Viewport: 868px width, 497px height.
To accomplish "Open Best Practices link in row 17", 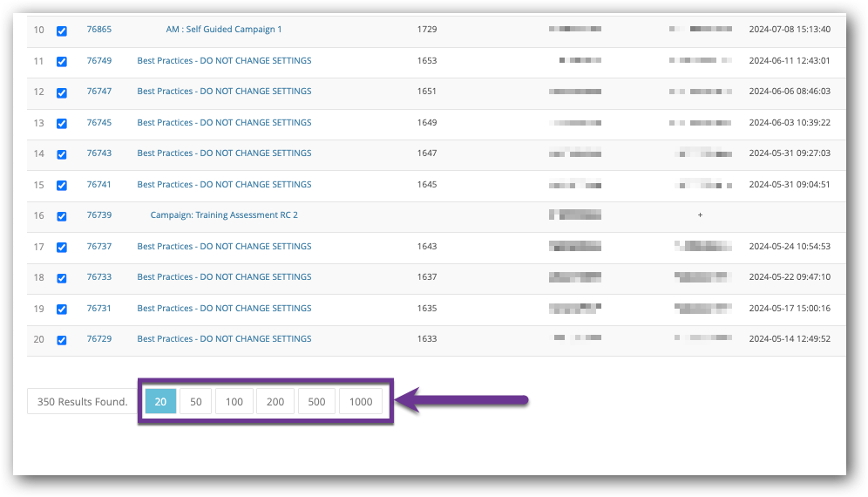I will (224, 246).
